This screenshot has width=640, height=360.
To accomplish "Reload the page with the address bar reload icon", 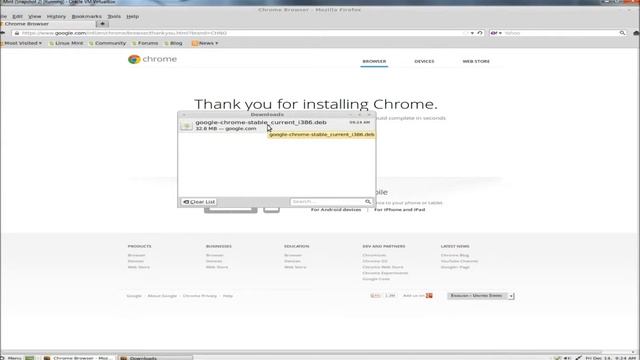I will tap(480, 33).
